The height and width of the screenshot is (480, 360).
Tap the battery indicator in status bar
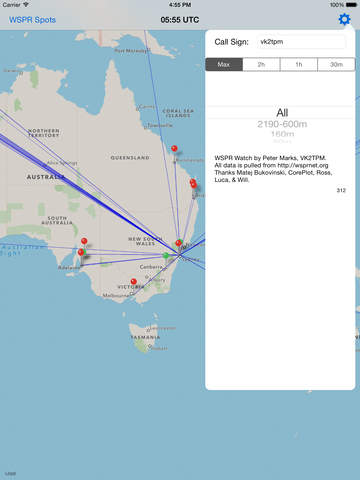click(351, 5)
